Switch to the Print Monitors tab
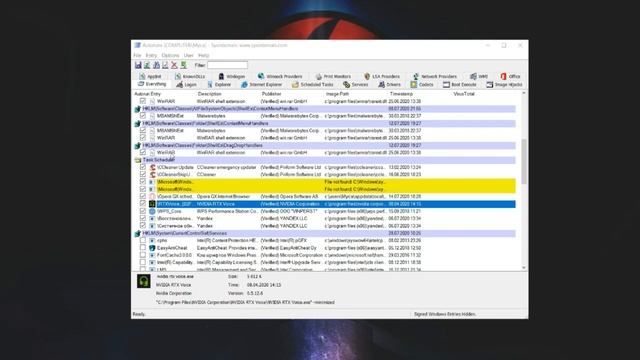640x360 pixels. pyautogui.click(x=333, y=76)
